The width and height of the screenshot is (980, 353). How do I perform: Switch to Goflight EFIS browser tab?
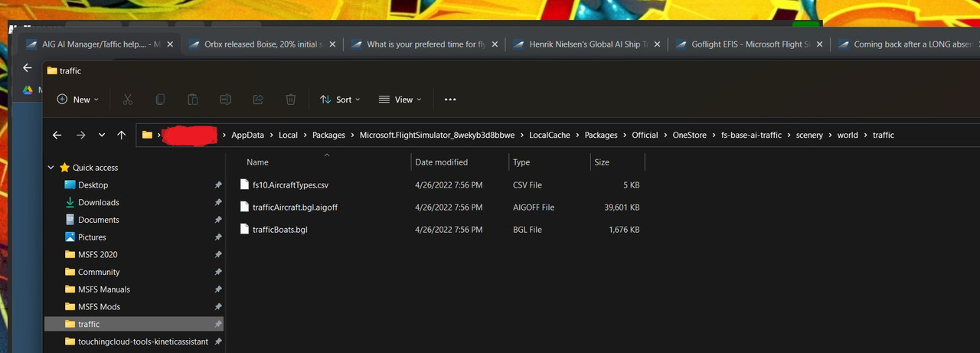pyautogui.click(x=748, y=44)
